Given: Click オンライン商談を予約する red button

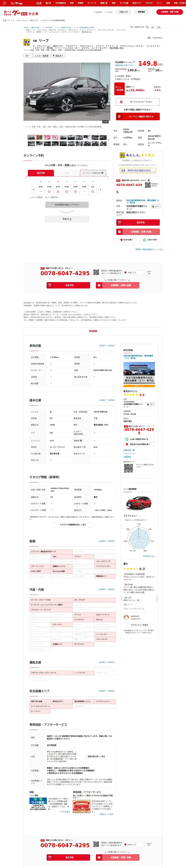Looking at the screenshot, I should coord(138,117).
